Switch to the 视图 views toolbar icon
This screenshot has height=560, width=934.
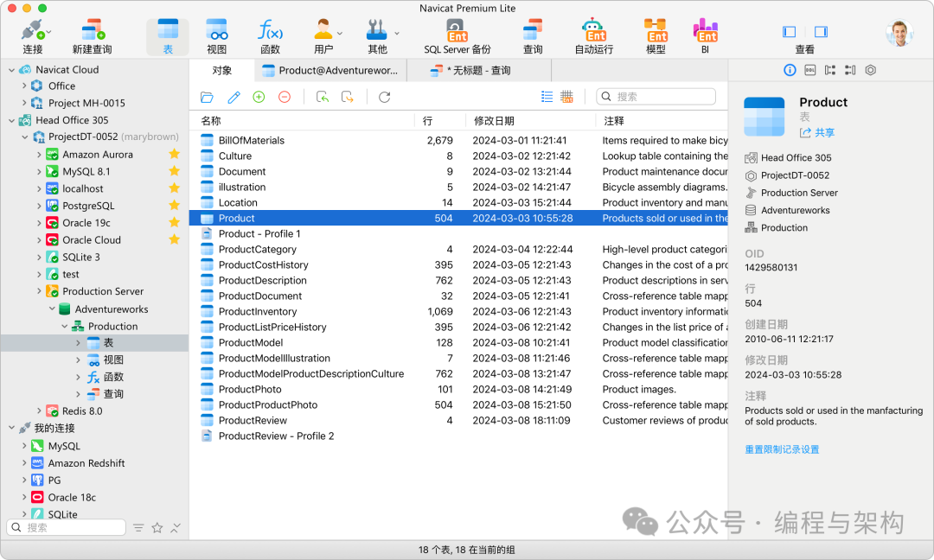216,37
